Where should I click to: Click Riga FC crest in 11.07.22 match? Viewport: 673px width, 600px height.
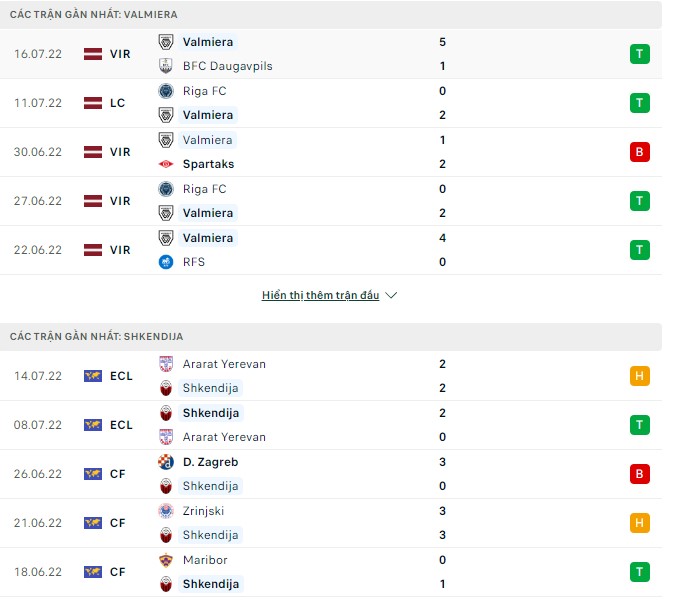point(166,91)
